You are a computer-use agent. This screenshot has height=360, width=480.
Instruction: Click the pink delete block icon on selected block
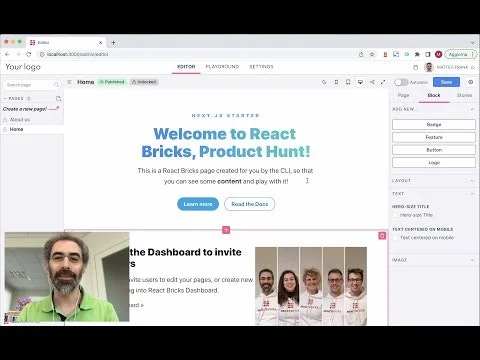coord(382,236)
